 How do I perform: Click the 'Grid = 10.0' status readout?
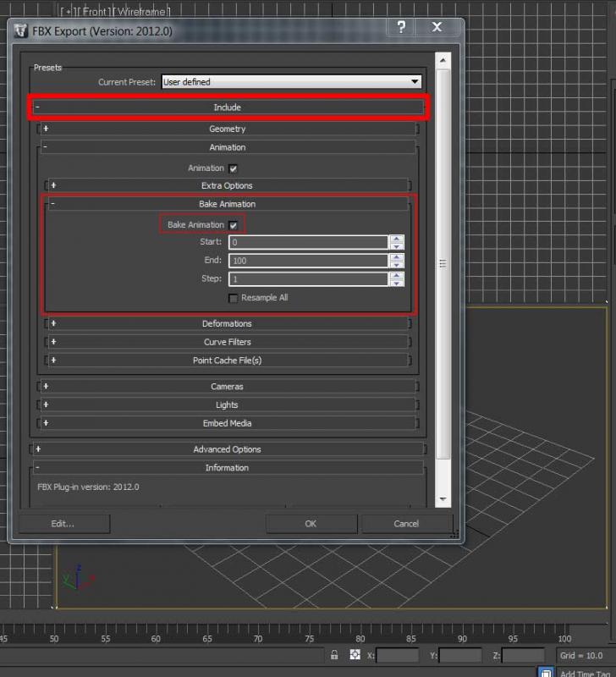click(x=581, y=655)
